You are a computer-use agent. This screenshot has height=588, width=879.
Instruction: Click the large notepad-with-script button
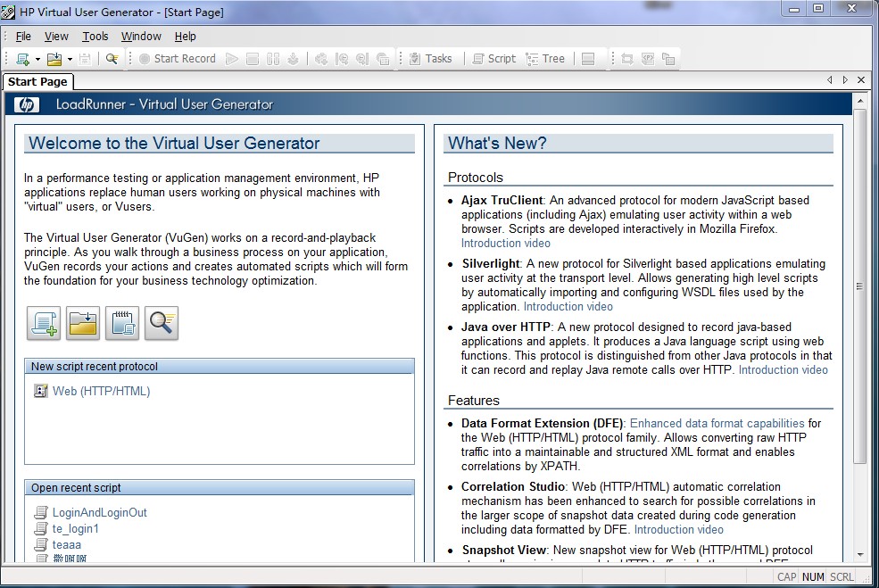(122, 323)
